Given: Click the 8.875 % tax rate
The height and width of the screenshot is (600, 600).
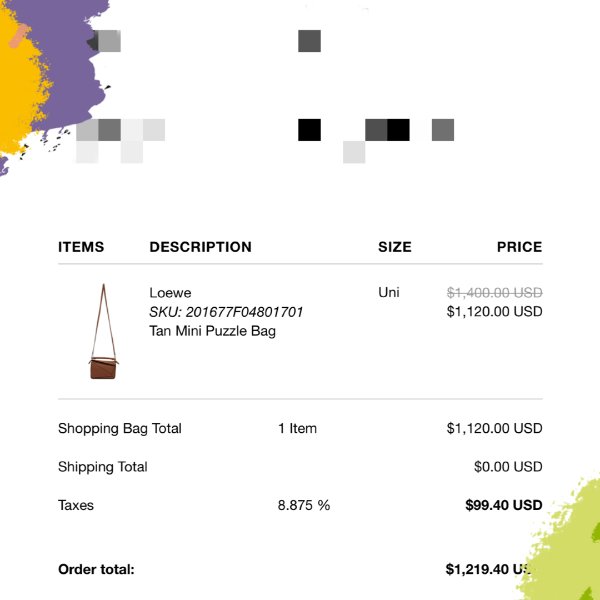Looking at the screenshot, I should 304,505.
